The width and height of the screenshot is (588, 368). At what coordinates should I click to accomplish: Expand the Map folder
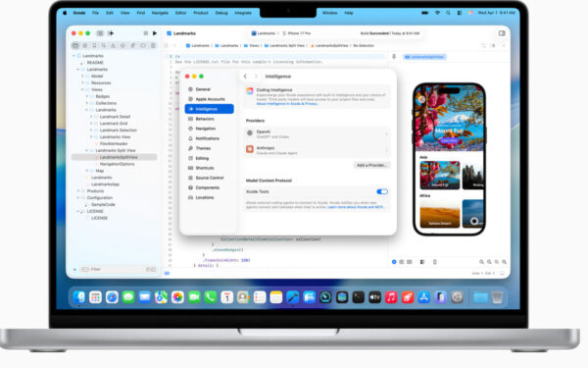point(87,171)
